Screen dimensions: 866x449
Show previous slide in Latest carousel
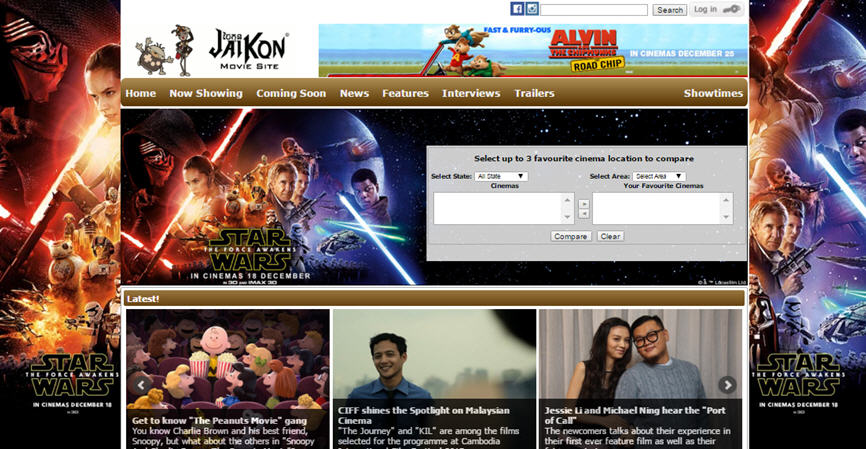[x=141, y=384]
